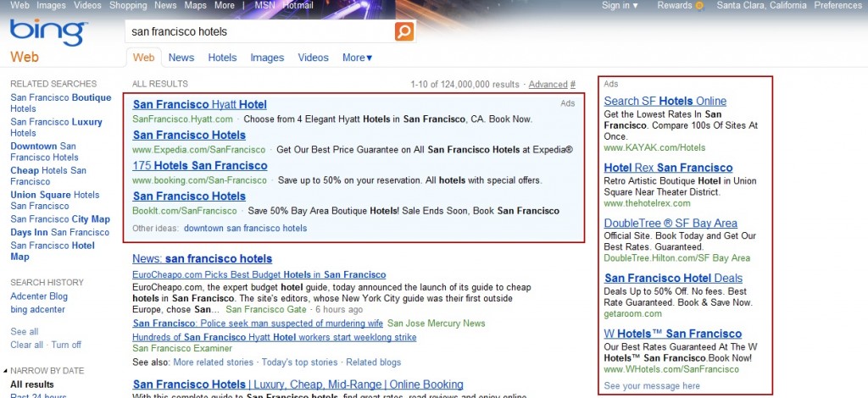Open the Hyatt Hotel workers weeklong strike story
Image resolution: width=868 pixels, height=398 pixels.
tap(274, 337)
